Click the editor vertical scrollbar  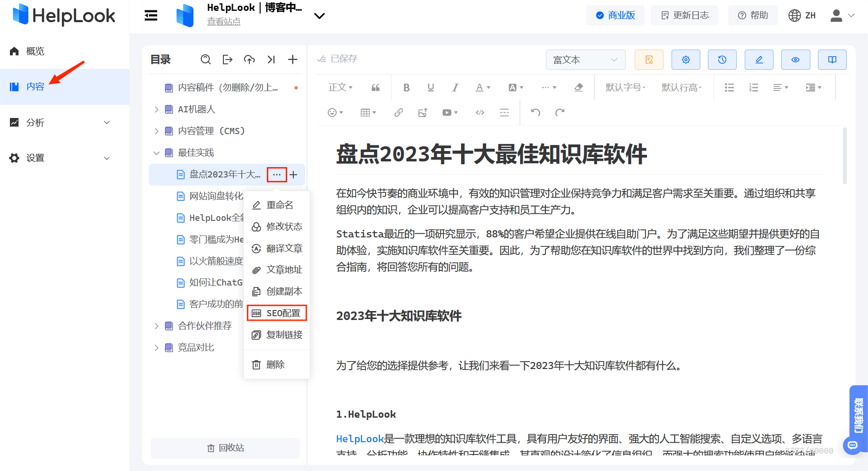pos(844,156)
